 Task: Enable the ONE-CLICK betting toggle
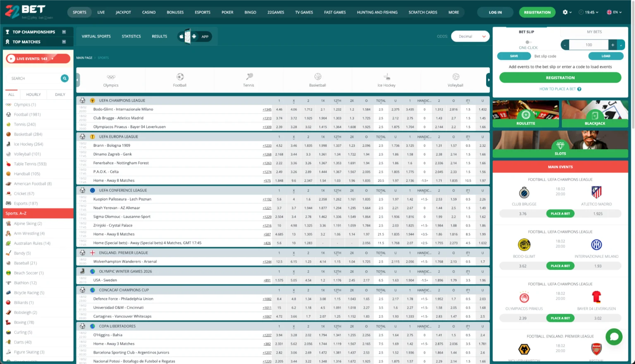[x=528, y=42]
